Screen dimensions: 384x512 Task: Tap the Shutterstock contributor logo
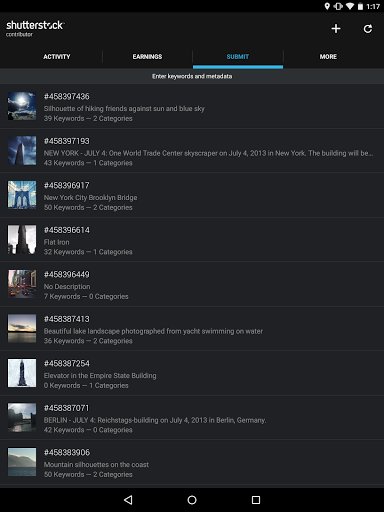click(x=35, y=28)
